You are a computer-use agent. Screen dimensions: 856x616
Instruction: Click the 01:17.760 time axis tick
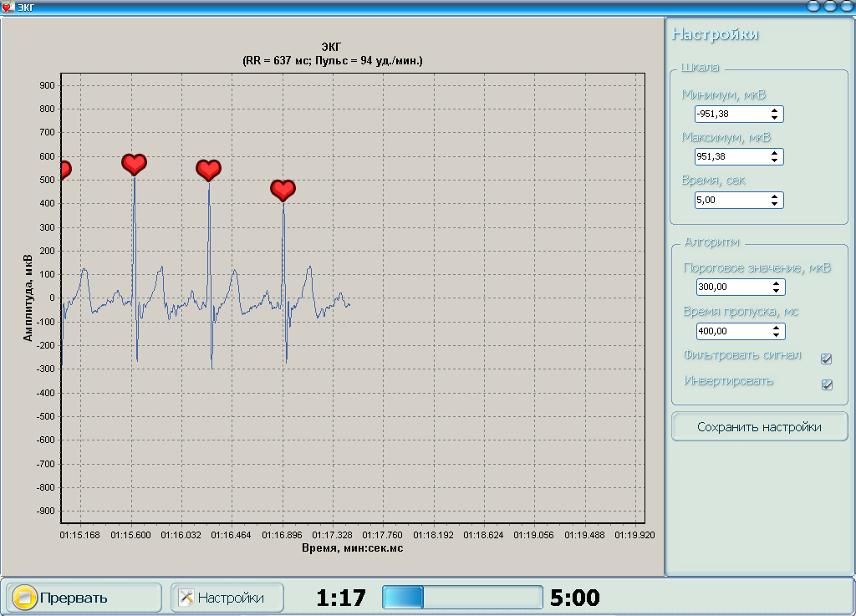point(382,535)
